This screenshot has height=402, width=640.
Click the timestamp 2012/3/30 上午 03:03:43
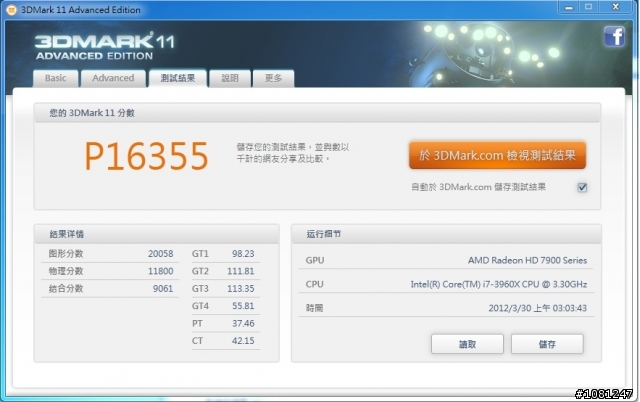coord(538,308)
